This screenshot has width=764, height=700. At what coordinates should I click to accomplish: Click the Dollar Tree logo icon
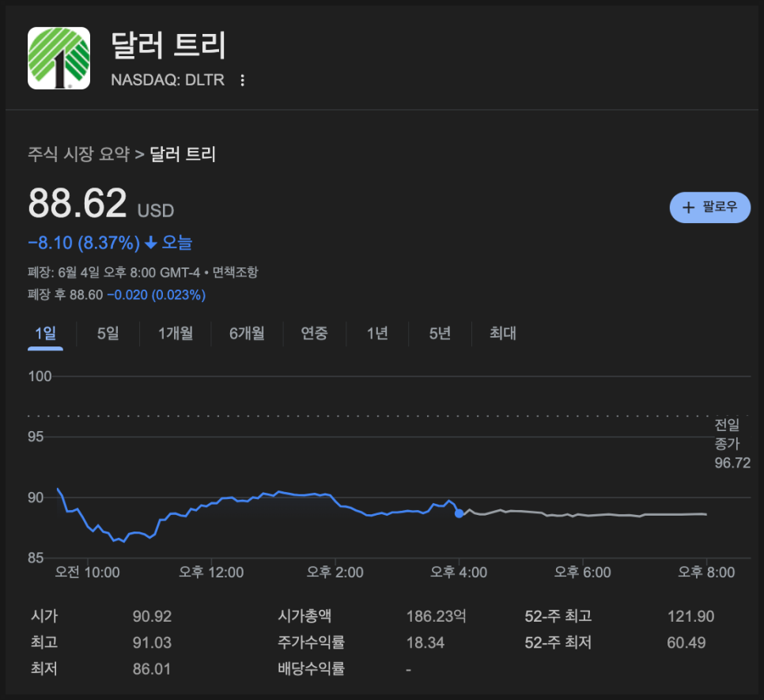[x=59, y=58]
